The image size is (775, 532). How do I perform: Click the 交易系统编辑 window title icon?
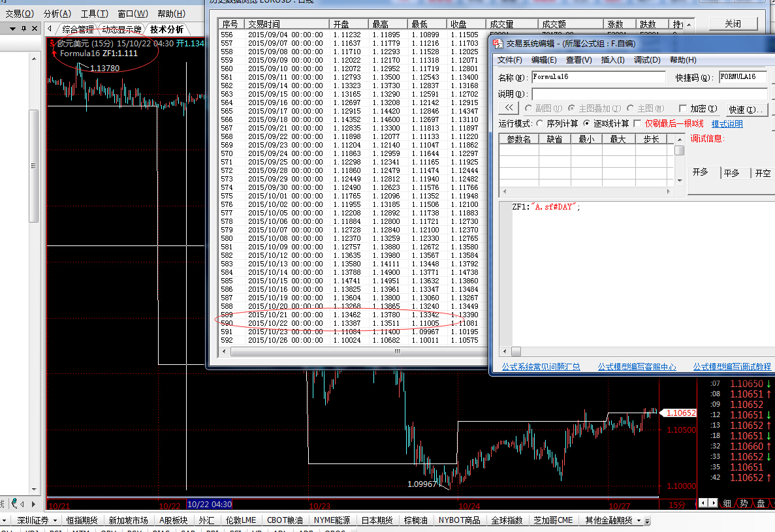tap(498, 44)
